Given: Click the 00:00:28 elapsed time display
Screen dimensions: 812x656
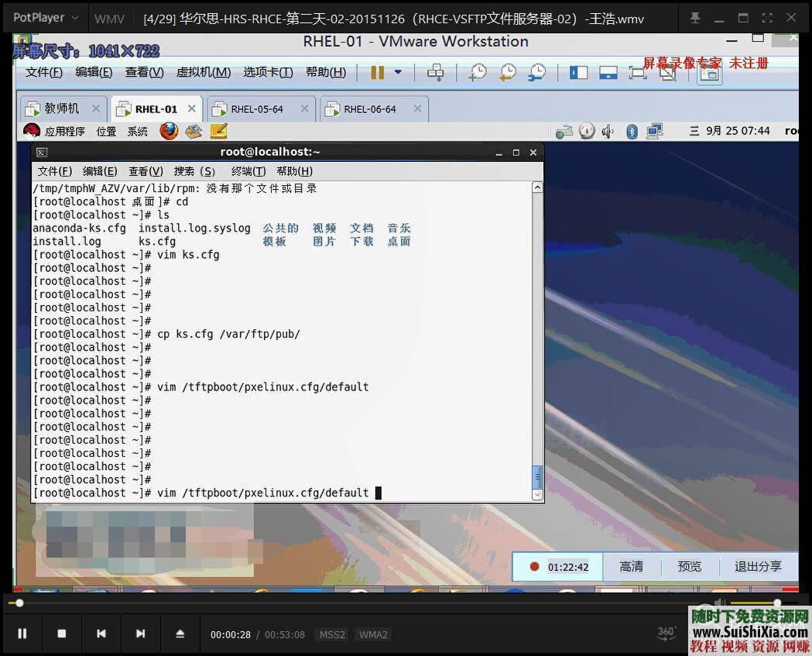Looking at the screenshot, I should pyautogui.click(x=231, y=635).
